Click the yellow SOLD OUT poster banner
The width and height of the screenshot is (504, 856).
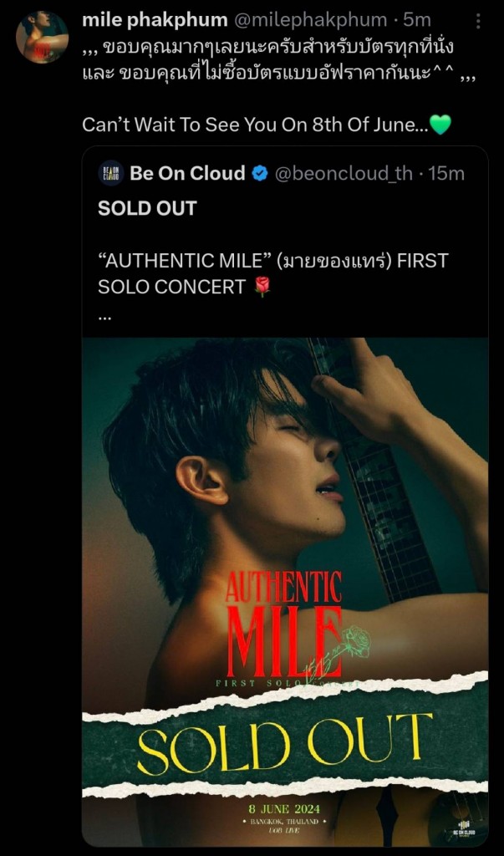[284, 742]
